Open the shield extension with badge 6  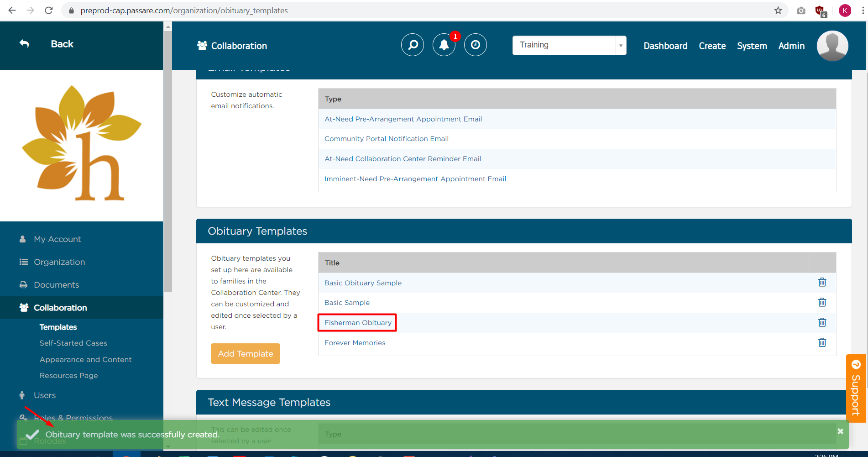pos(821,11)
